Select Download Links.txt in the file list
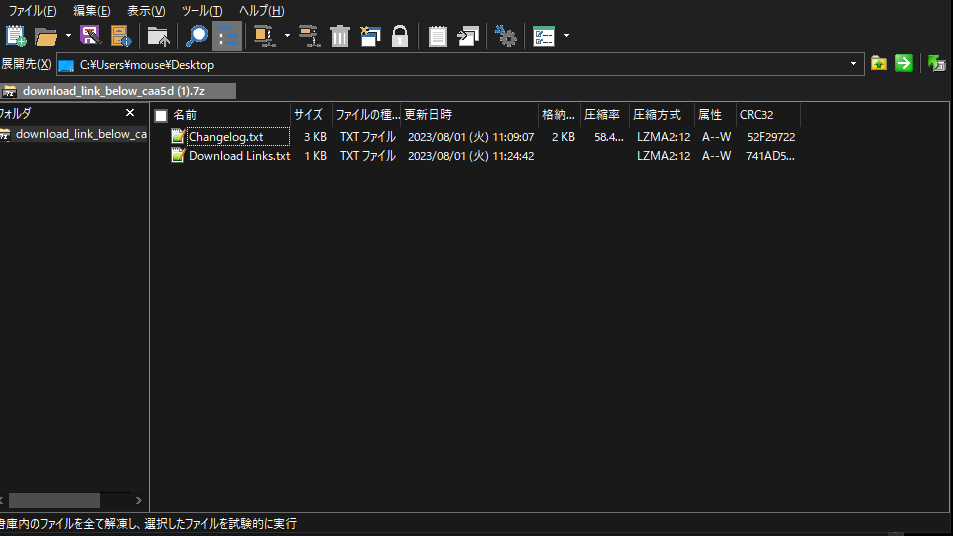953x536 pixels. (x=239, y=156)
